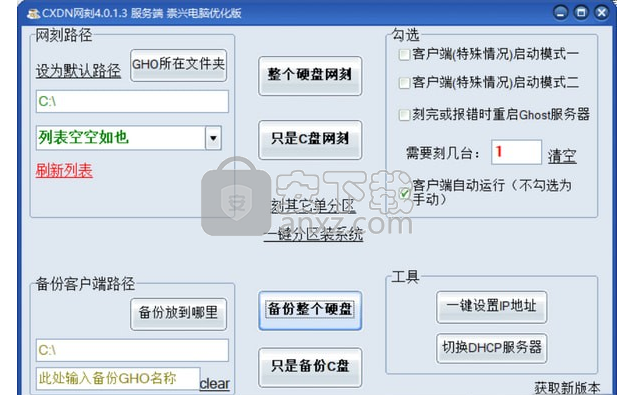Click the 设为默认路径 link
The image size is (619, 395).
pos(78,71)
